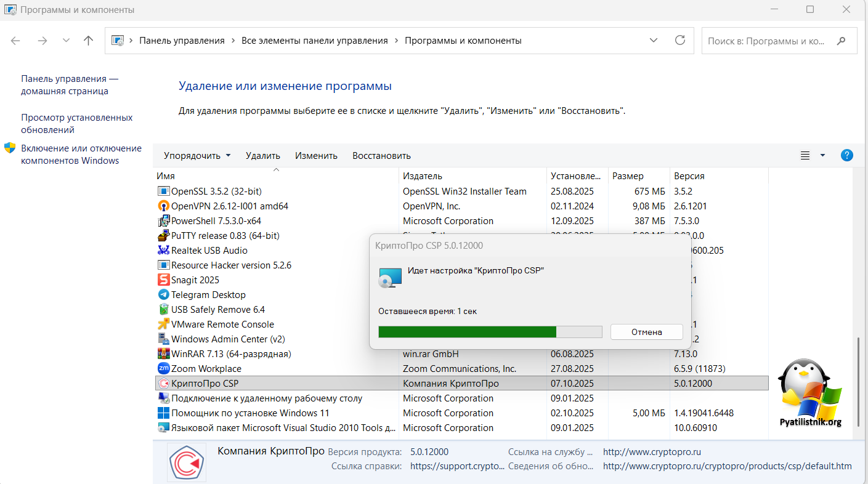
Task: Open the view options dropdown arrow
Action: (822, 156)
